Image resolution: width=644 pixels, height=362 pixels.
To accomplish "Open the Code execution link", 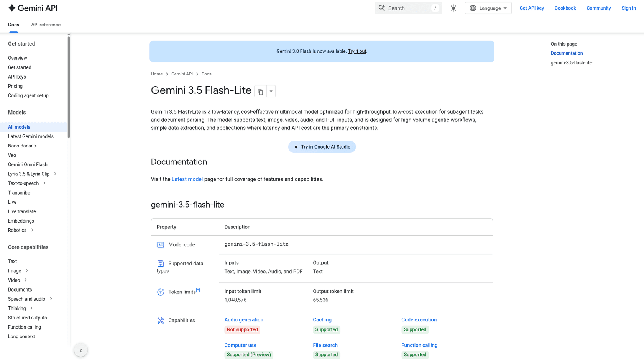I will coord(419,320).
